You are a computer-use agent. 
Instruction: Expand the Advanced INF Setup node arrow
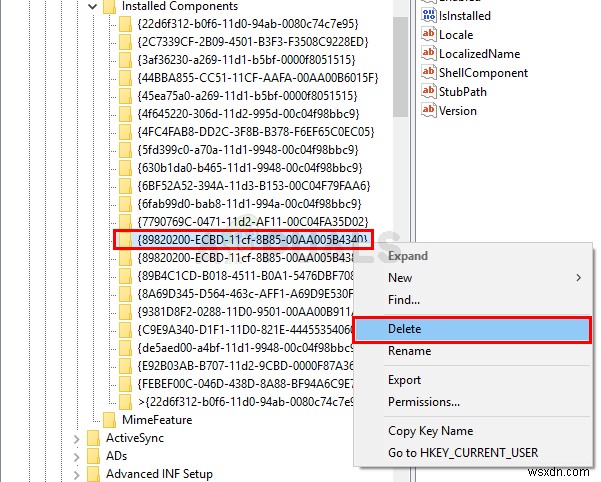click(x=76, y=475)
